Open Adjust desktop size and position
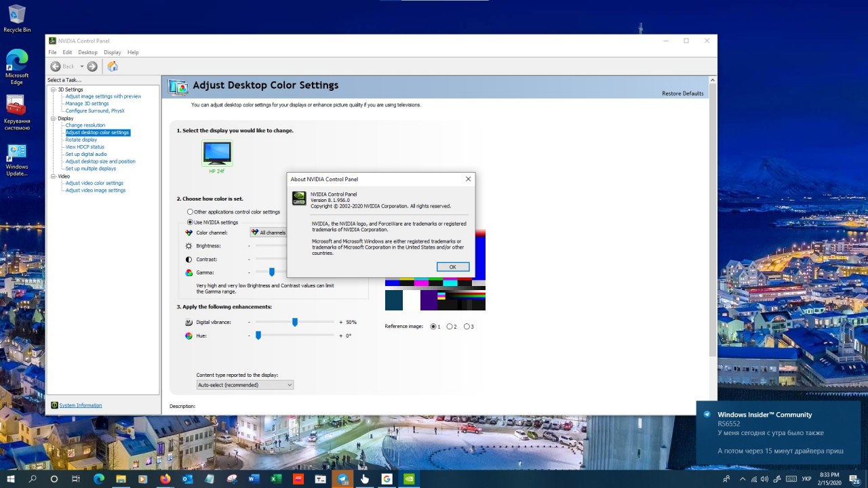The height and width of the screenshot is (488, 868). [x=100, y=161]
